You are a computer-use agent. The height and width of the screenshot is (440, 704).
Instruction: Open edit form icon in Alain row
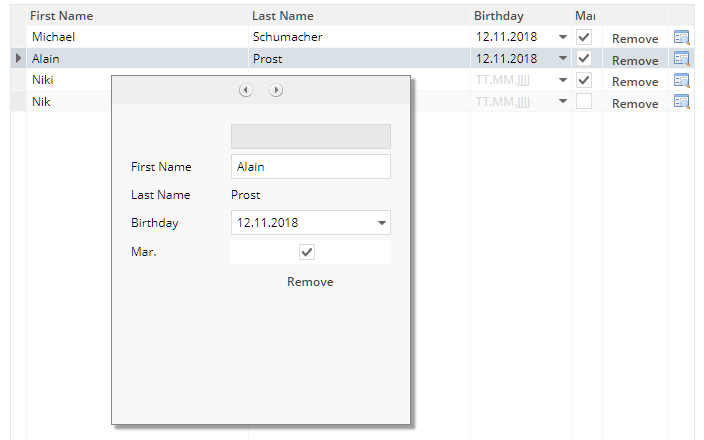682,59
